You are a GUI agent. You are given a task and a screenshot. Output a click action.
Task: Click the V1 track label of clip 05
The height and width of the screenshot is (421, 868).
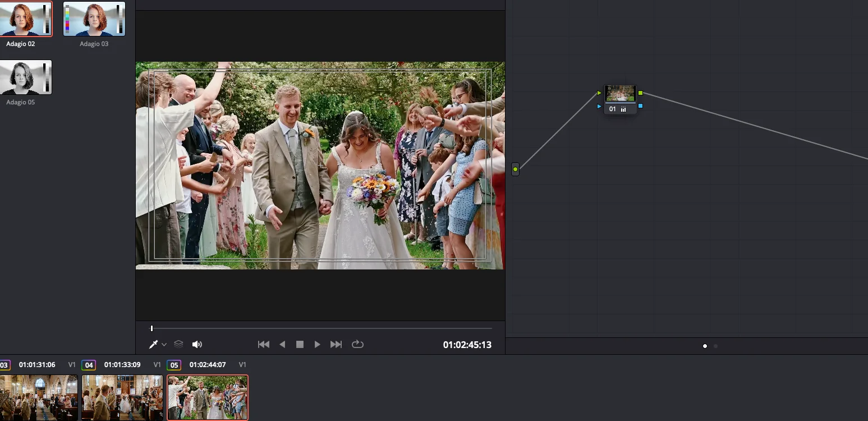242,365
